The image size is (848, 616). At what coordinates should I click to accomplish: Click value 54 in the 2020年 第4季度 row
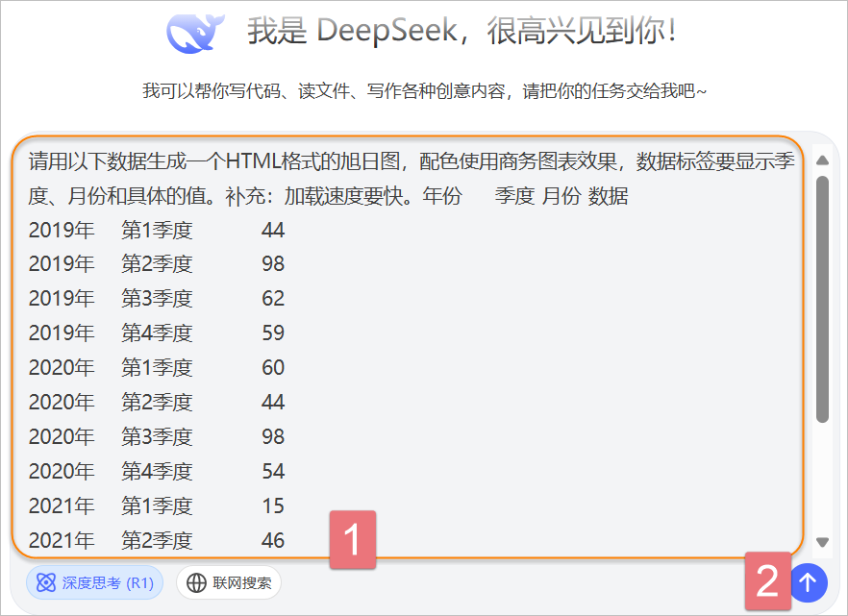coord(273,472)
